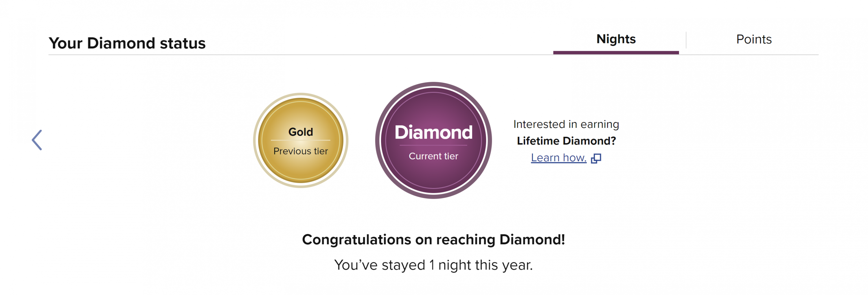Select the stayed 1 night this year text
Screen dimensions: 868x295
[x=433, y=265]
